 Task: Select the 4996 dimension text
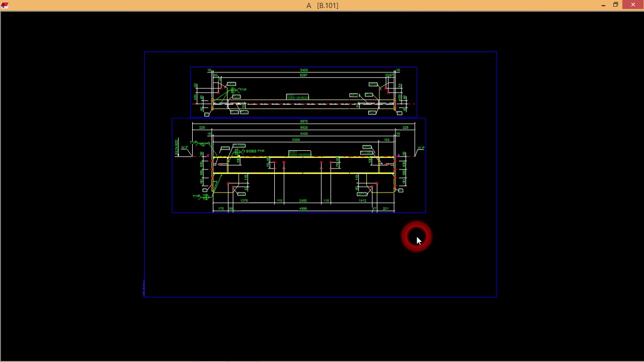point(303,208)
